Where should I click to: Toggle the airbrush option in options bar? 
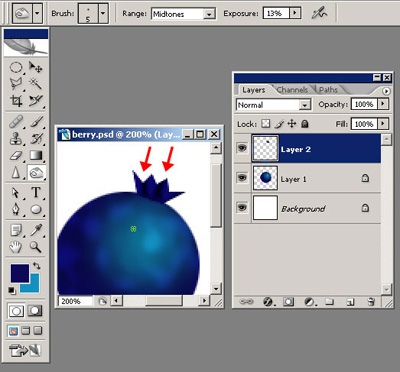pyautogui.click(x=319, y=13)
